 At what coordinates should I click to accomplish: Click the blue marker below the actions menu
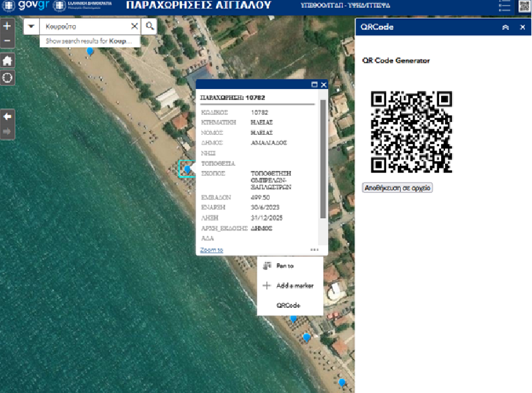(293, 319)
